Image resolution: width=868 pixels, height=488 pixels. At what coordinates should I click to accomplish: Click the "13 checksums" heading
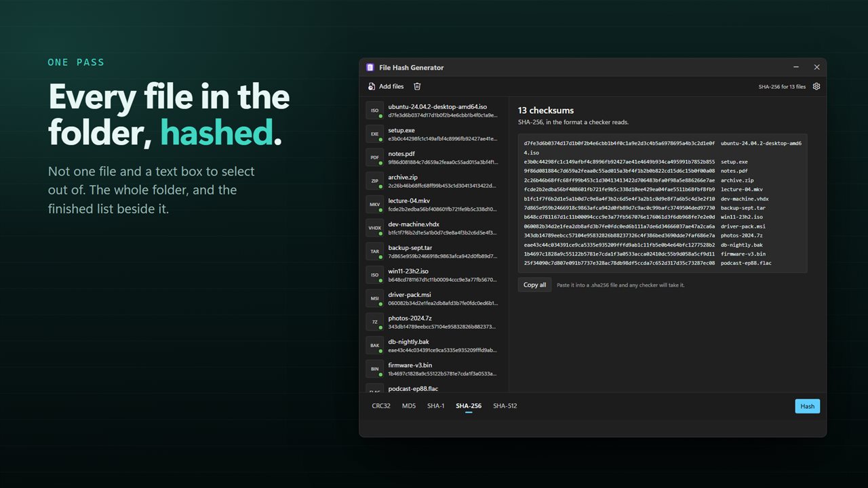tap(546, 110)
